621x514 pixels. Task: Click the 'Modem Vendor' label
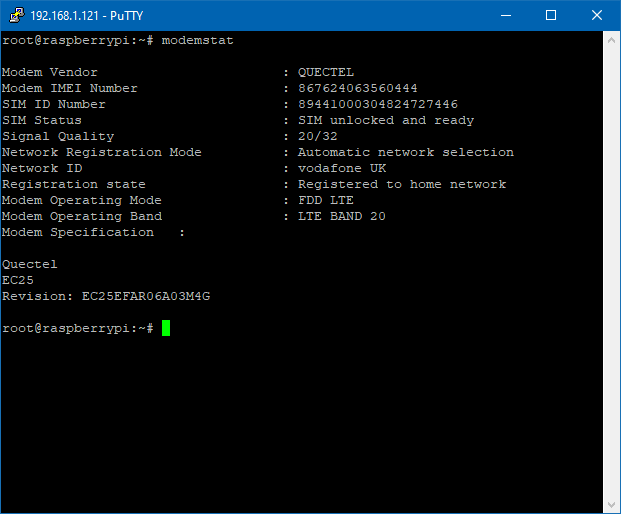coord(50,72)
